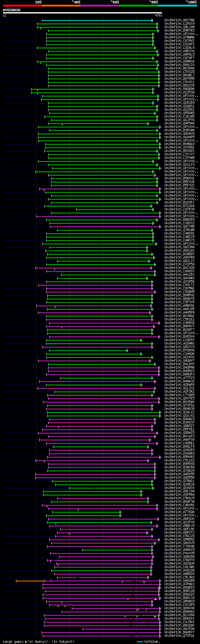Click the purple ~60% identity legend swatch

tap(100, 6)
